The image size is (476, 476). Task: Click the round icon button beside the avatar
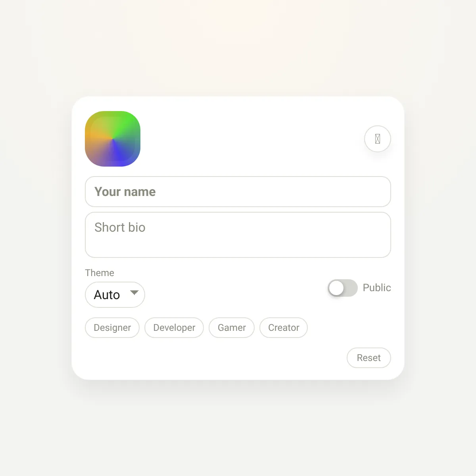378,139
